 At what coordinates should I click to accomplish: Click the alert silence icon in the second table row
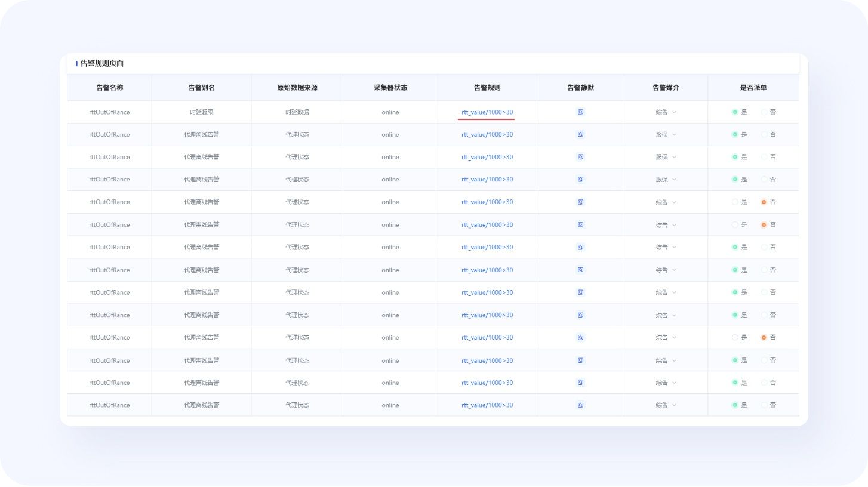click(580, 134)
